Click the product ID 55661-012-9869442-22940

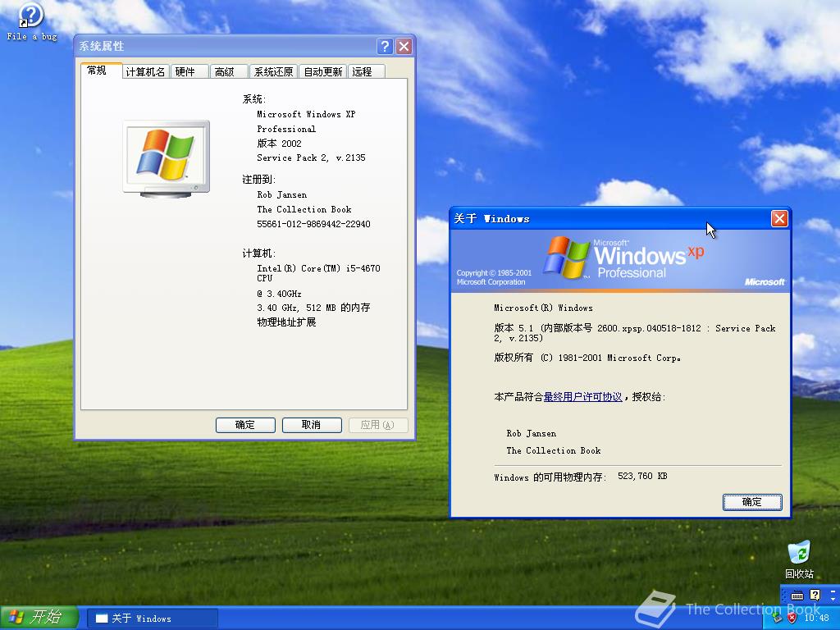click(313, 224)
